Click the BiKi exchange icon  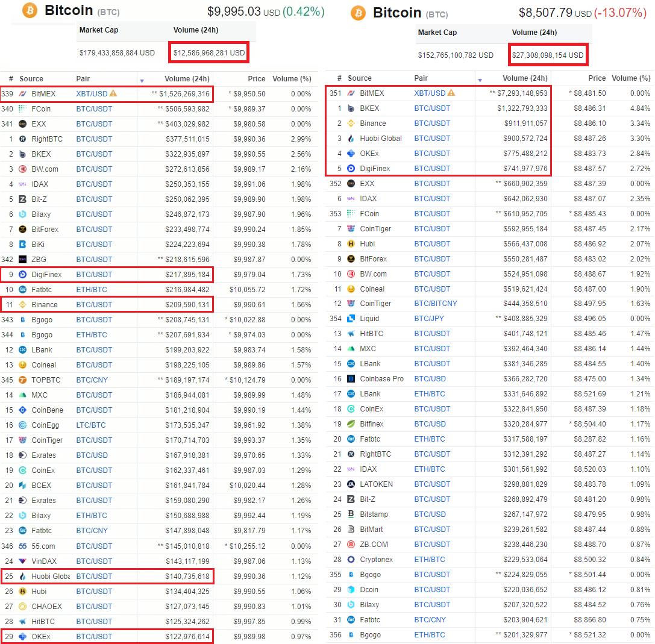(x=22, y=245)
